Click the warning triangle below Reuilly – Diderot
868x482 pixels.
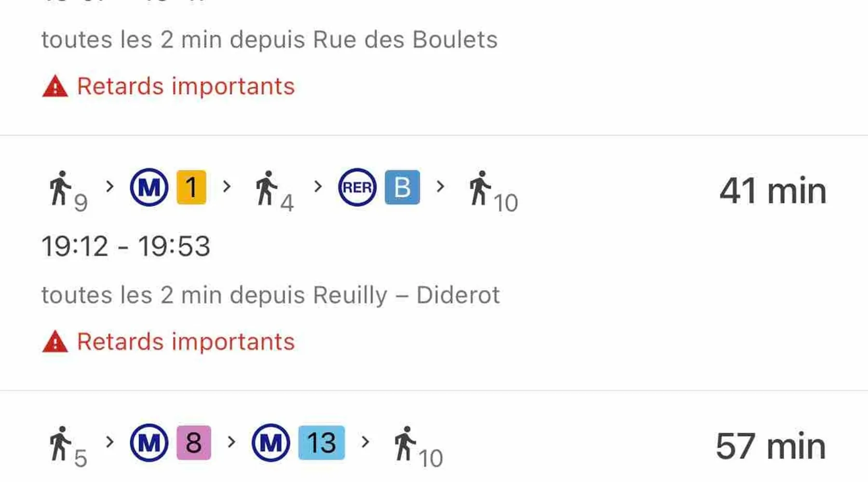55,342
